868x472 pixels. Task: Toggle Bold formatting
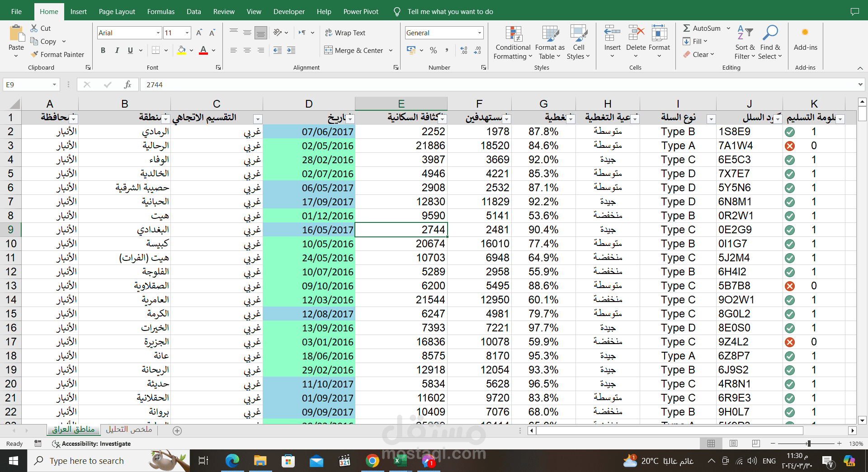pyautogui.click(x=103, y=51)
